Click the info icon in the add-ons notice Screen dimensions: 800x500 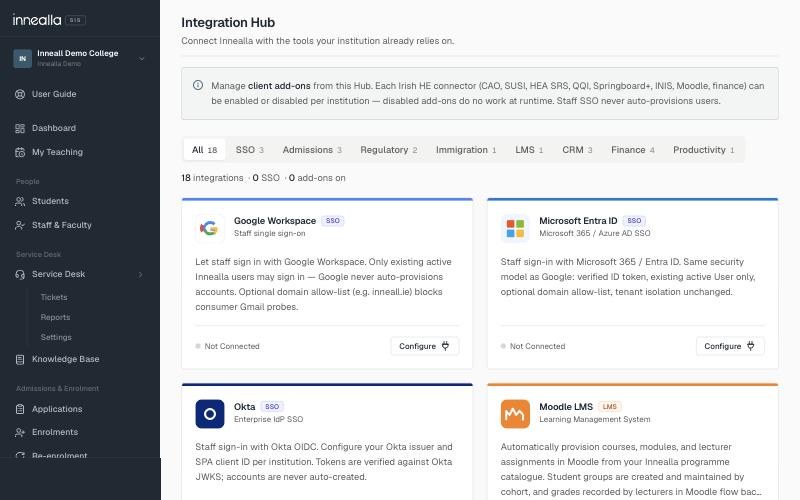point(198,85)
